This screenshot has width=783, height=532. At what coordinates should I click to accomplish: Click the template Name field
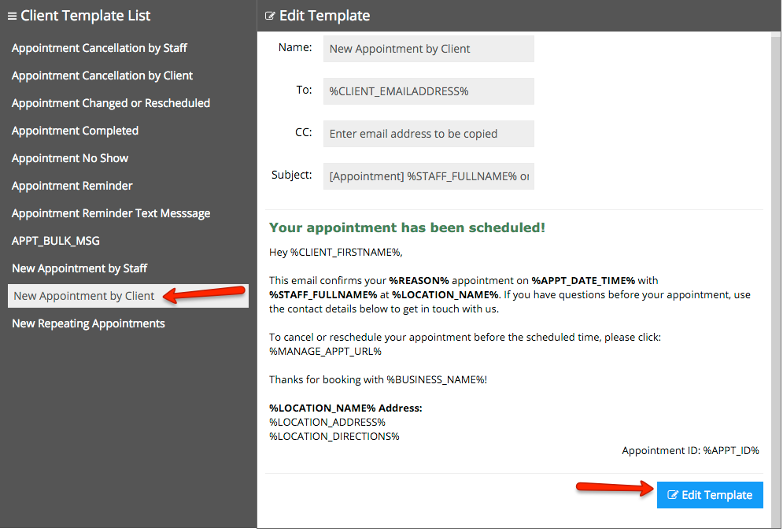(x=428, y=49)
